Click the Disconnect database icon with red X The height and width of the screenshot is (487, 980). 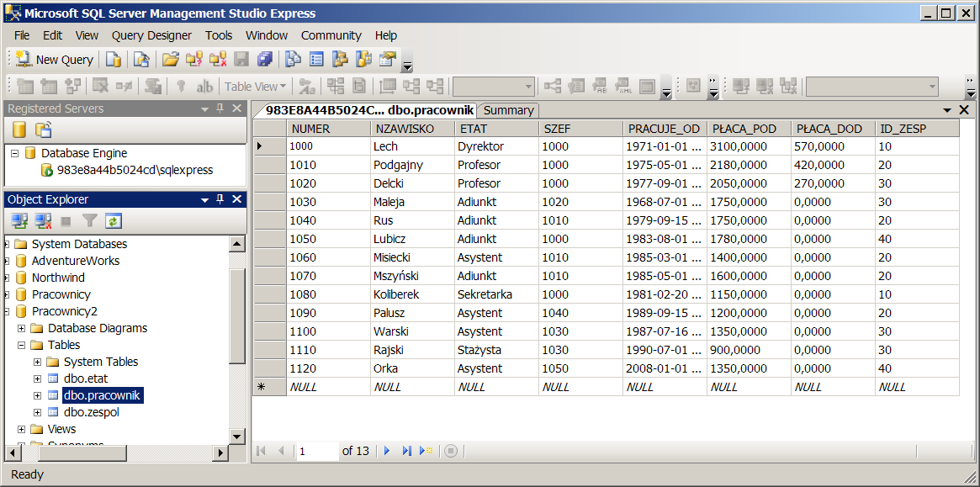pos(218,60)
